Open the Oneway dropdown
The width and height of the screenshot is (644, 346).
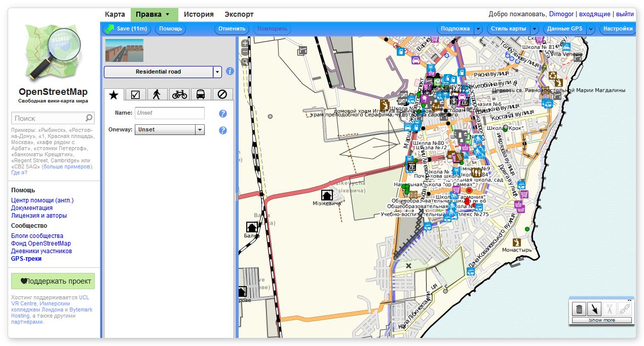(200, 130)
